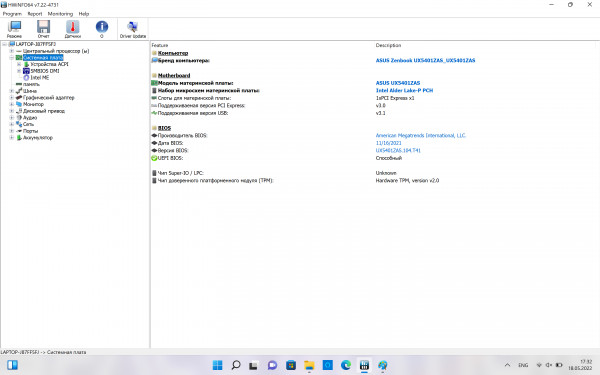The width and height of the screenshot is (600, 375).
Task: Select the Монитор tree item
Action: [33, 104]
